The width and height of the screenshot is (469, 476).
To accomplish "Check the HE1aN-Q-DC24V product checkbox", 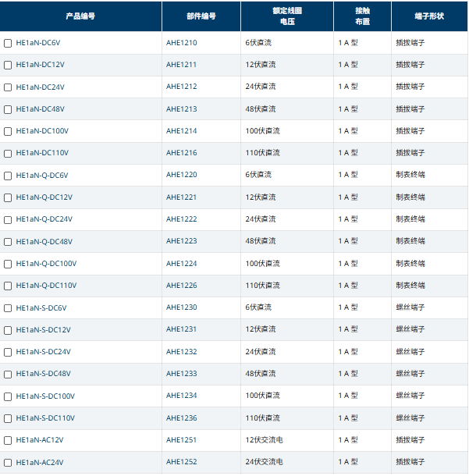I will point(8,219).
